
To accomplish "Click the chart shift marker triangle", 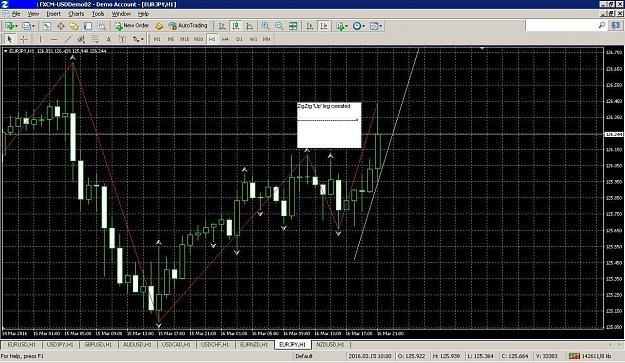I will tap(482, 49).
